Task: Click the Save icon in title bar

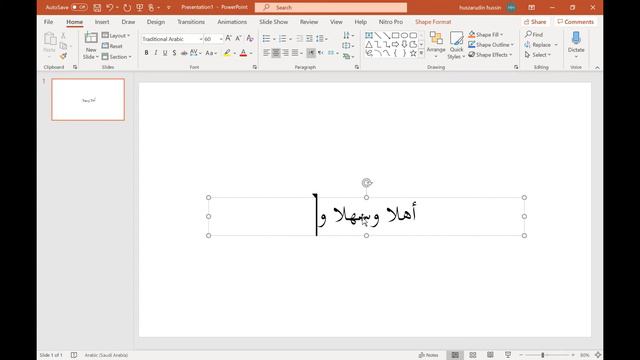Action: (97, 7)
